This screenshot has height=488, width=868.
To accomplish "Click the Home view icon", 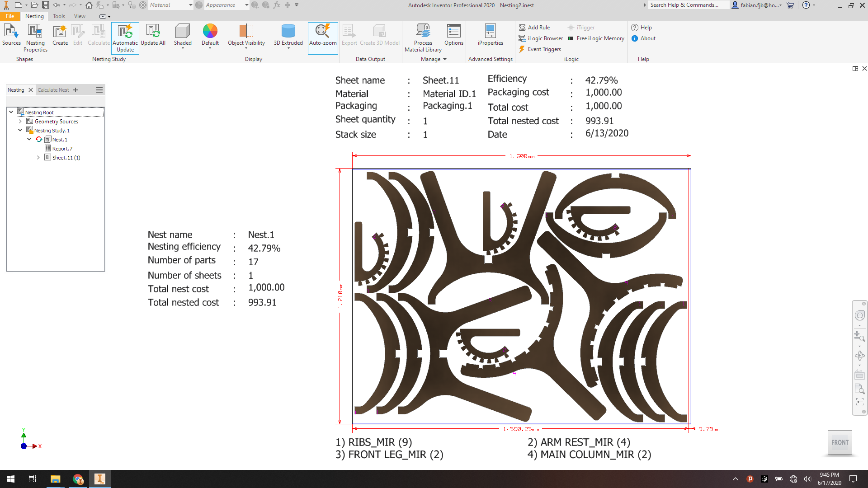I will [89, 5].
